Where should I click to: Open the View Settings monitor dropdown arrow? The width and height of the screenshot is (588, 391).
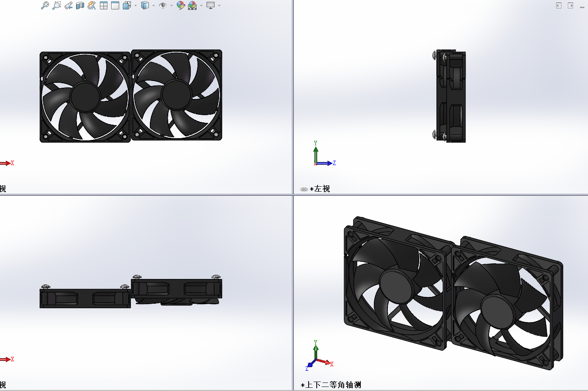pos(219,6)
